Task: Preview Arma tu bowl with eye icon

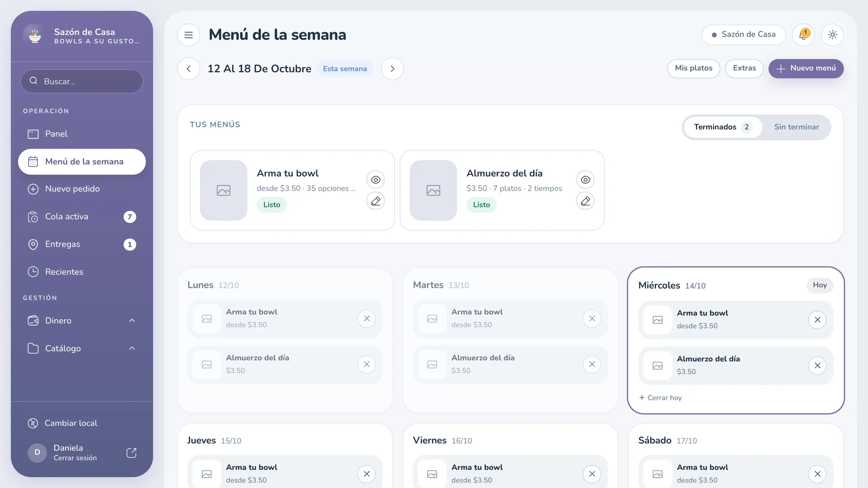Action: (376, 180)
